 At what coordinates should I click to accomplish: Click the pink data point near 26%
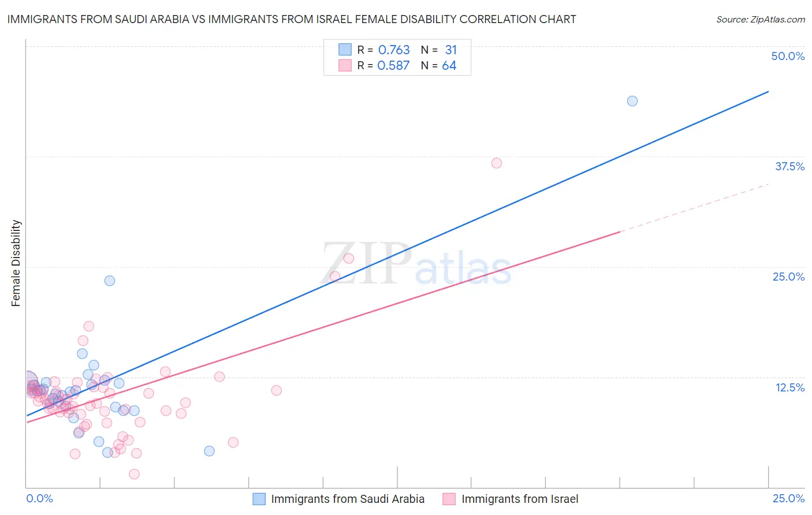coord(349,258)
